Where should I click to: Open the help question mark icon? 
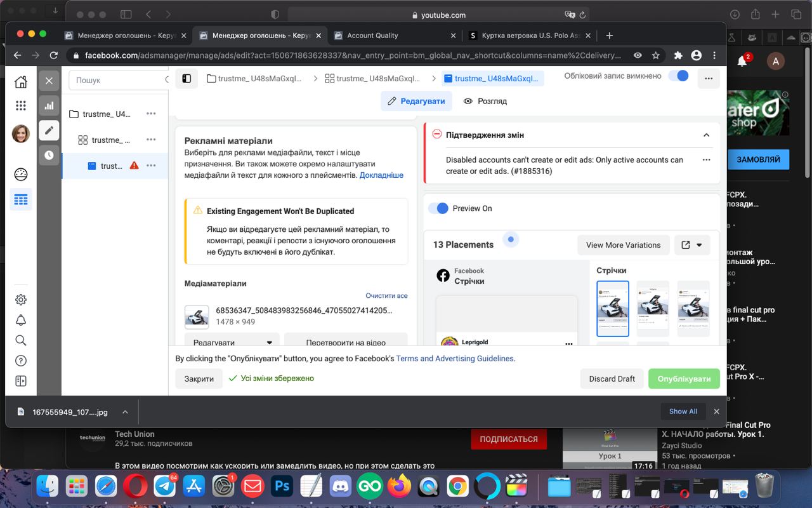pyautogui.click(x=21, y=361)
